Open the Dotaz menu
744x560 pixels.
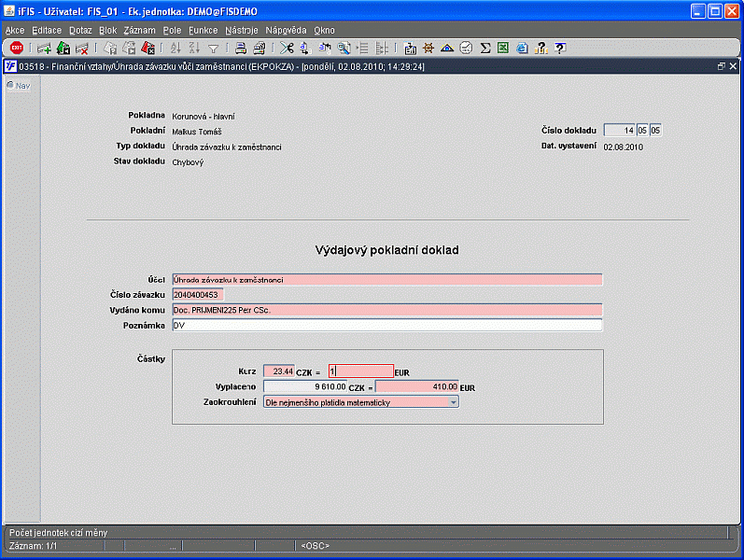pos(80,31)
